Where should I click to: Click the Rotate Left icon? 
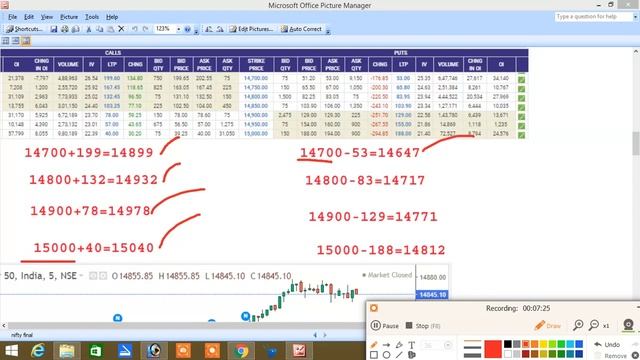point(209,29)
